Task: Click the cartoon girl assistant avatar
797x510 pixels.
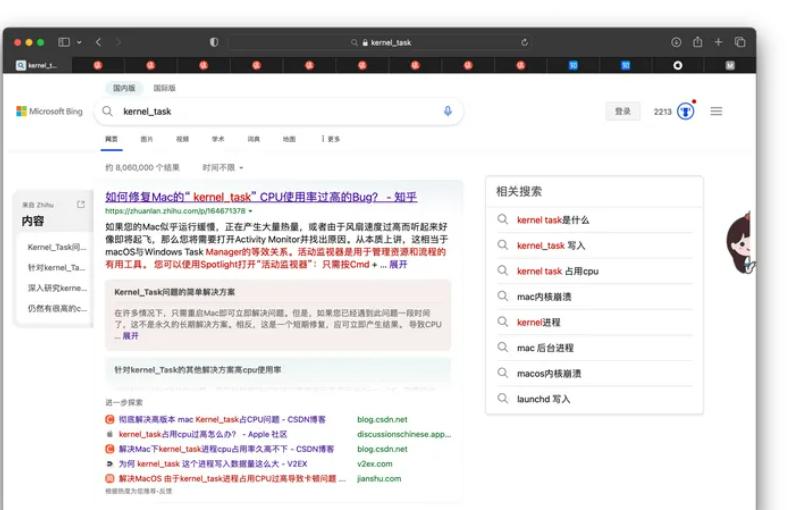Action: [740, 243]
